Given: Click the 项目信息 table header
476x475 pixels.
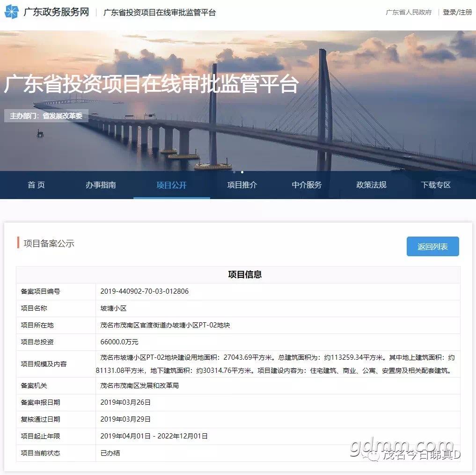Looking at the screenshot, I should pos(245,275).
